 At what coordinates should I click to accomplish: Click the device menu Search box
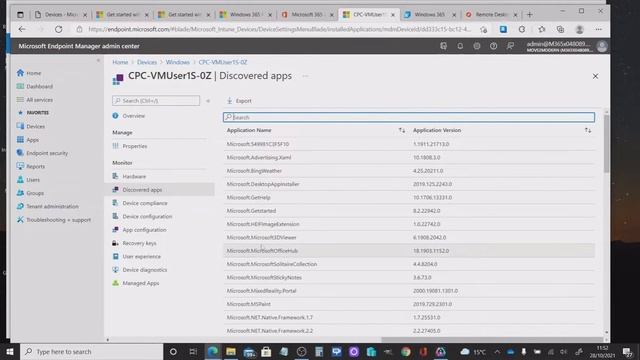coord(156,100)
